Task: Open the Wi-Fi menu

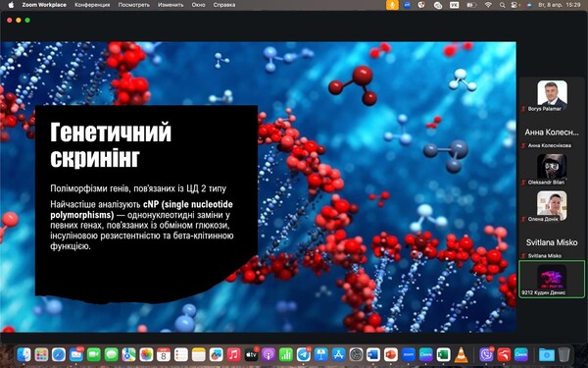Action: pyautogui.click(x=488, y=5)
